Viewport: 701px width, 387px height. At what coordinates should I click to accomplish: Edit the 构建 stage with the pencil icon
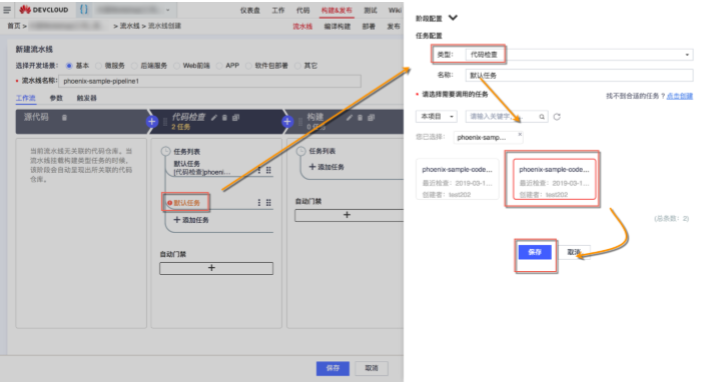click(349, 118)
